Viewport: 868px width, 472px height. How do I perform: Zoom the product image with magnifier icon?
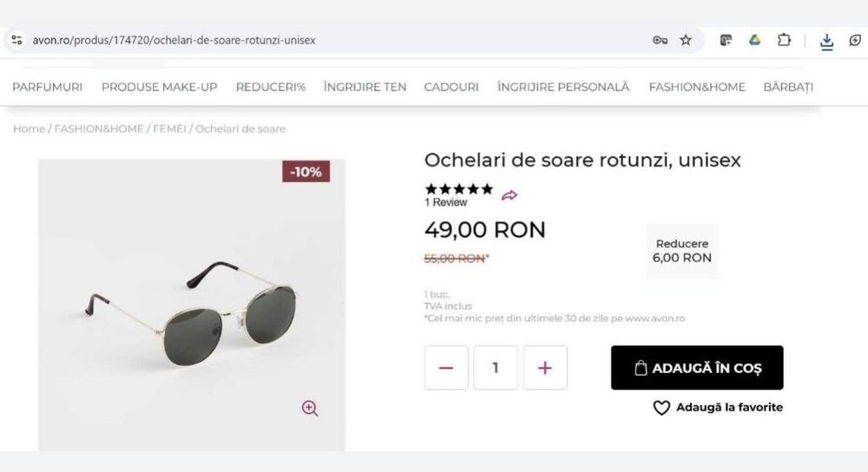pos(310,408)
